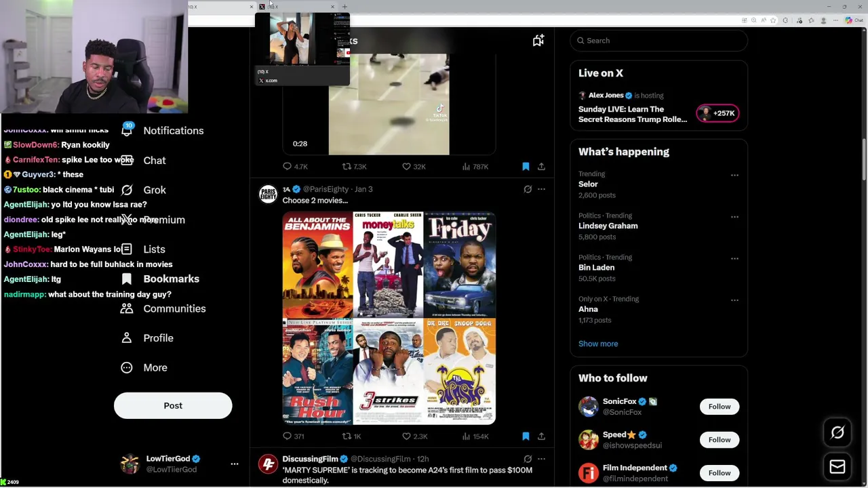Toggle bookmark on ParisEighty Choose 2 movies post
The width and height of the screenshot is (868, 488).
click(526, 436)
